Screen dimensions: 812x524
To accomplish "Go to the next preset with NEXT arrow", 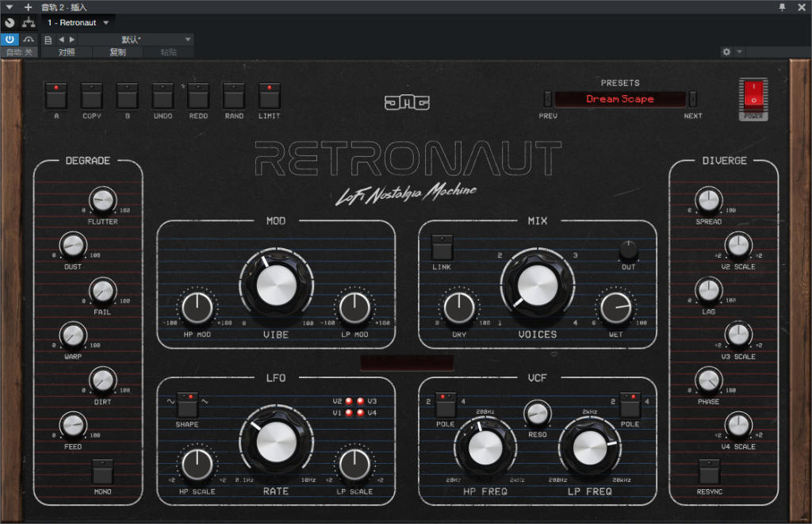I will click(693, 98).
